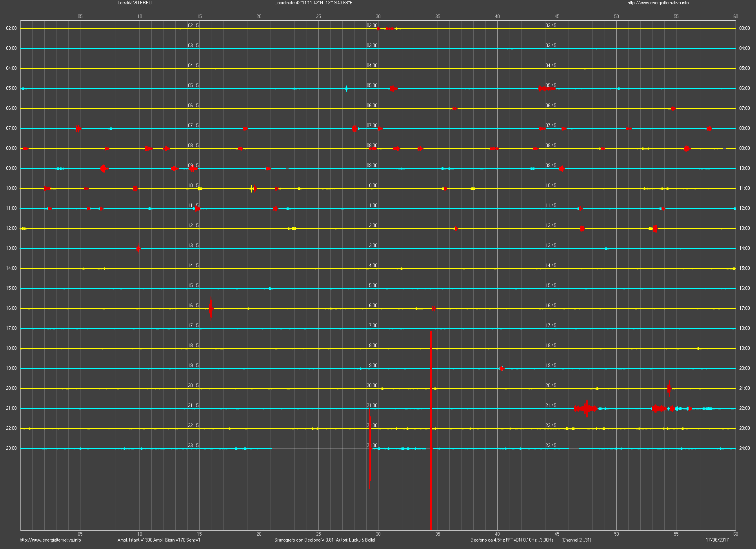
Task: Click the 19:30 time marker label
Action: 372,365
